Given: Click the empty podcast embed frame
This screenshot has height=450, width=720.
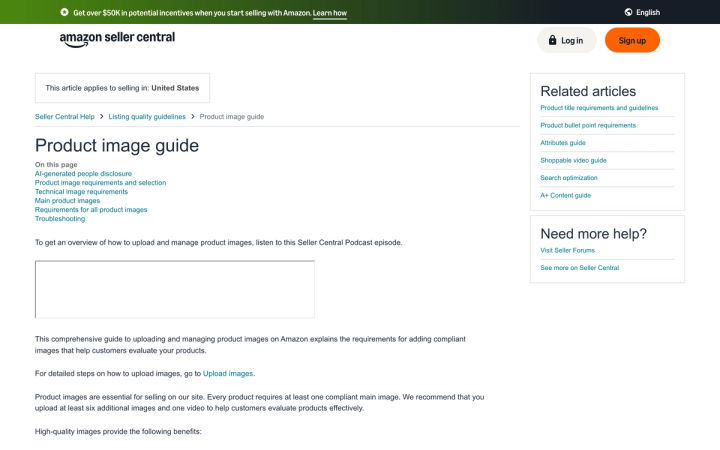Looking at the screenshot, I should click(175, 289).
